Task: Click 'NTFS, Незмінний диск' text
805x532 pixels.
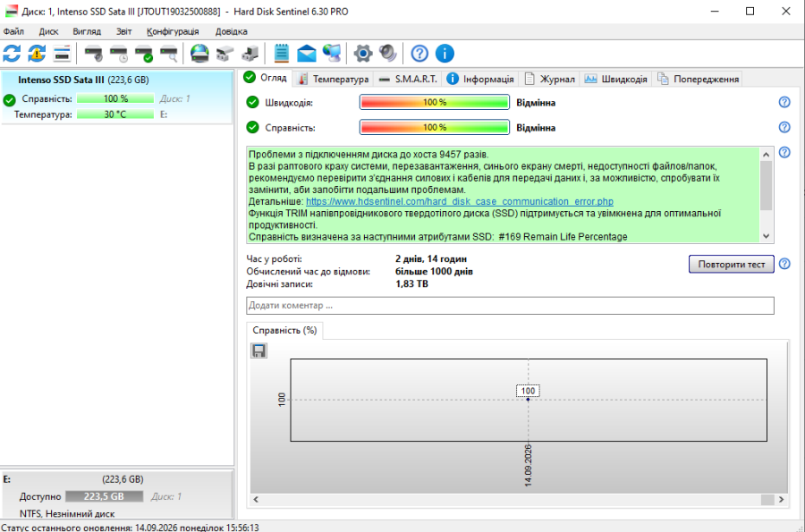Action: (67, 513)
